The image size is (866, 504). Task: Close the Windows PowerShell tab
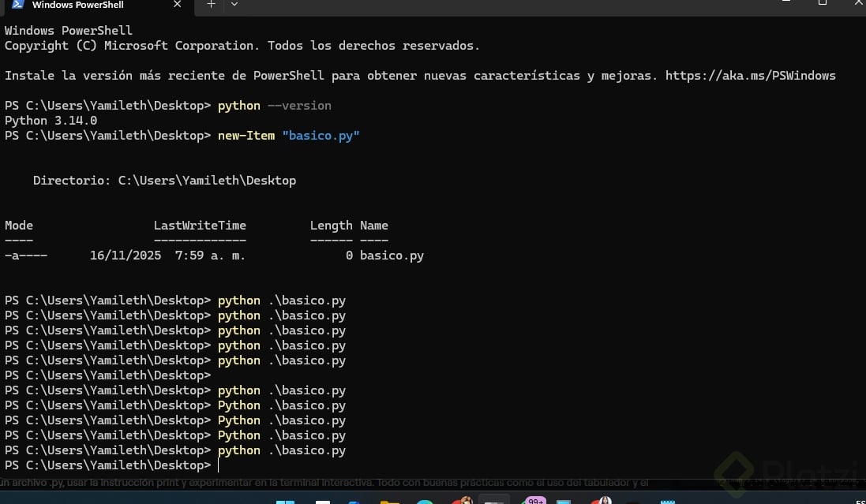pyautogui.click(x=177, y=5)
